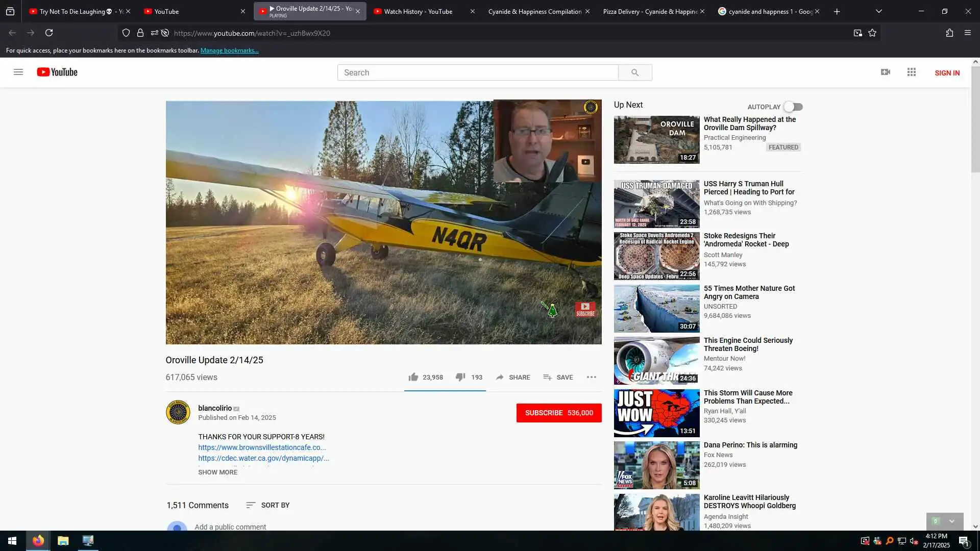Screen dimensions: 980x551
Task: Expand the List all tabs dropdown
Action: [x=878, y=11]
